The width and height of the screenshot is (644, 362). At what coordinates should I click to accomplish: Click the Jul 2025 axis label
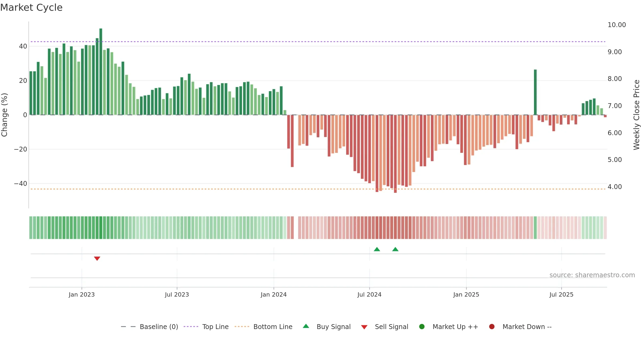pyautogui.click(x=561, y=294)
